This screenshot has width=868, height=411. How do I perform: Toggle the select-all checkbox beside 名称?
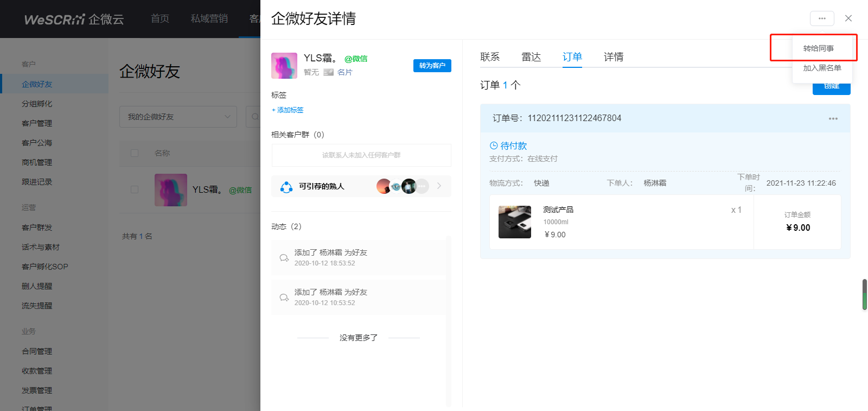[x=135, y=153]
